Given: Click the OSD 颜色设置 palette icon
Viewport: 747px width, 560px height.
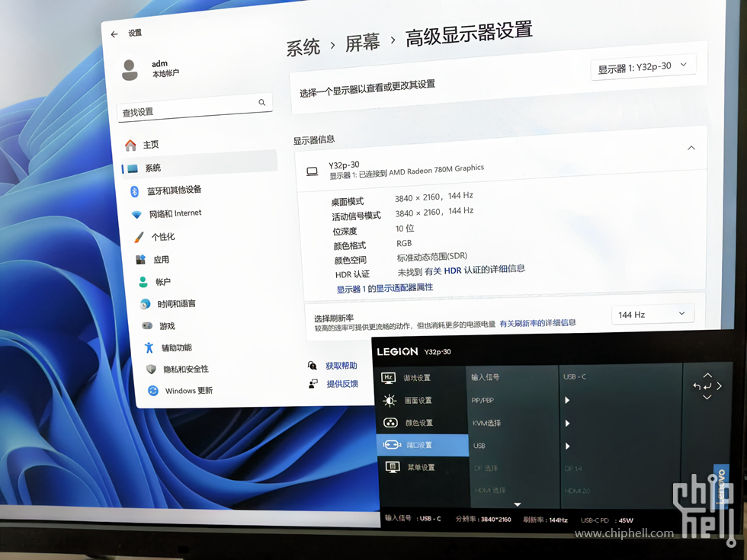Looking at the screenshot, I should 390,423.
